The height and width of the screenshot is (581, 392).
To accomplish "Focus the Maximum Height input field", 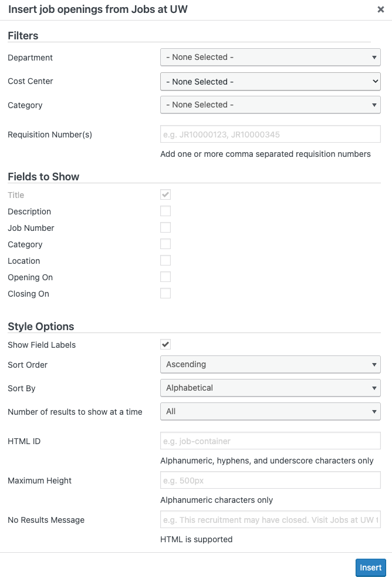I will coord(270,481).
